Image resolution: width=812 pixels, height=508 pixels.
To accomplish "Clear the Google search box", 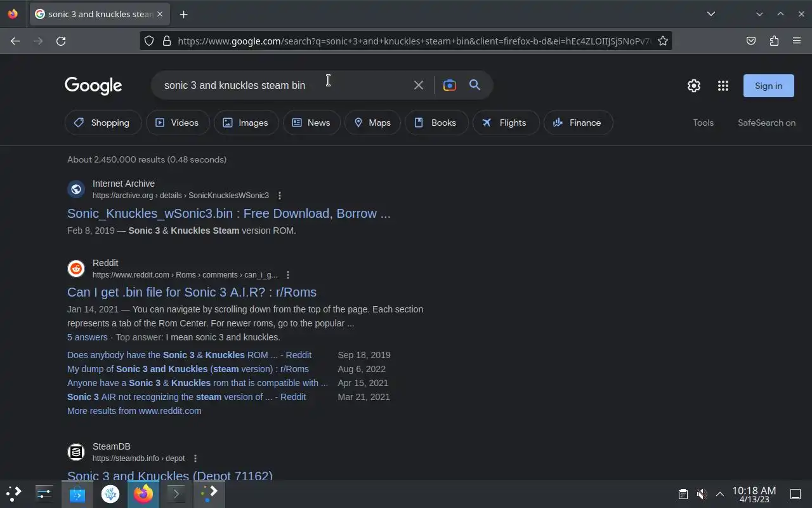I will coord(418,85).
